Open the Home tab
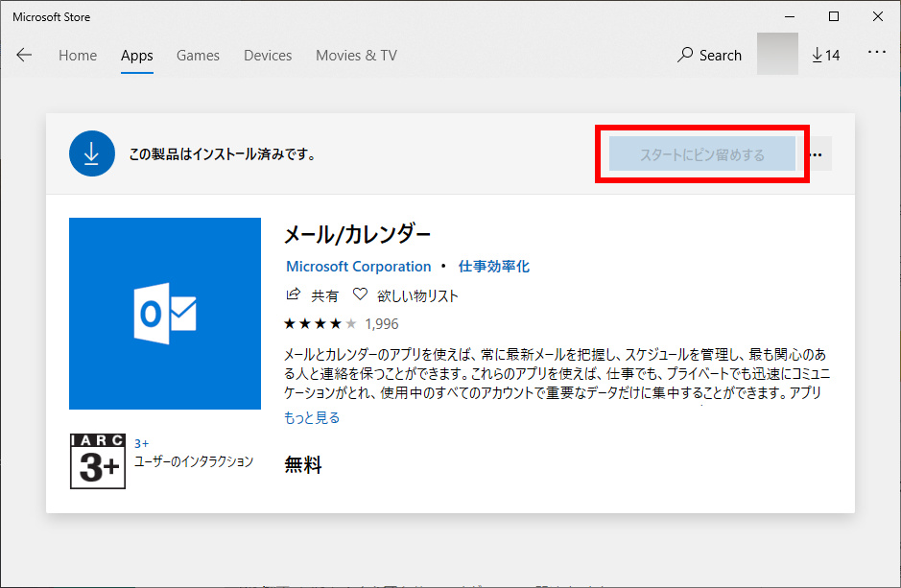The image size is (901, 588). tap(78, 55)
